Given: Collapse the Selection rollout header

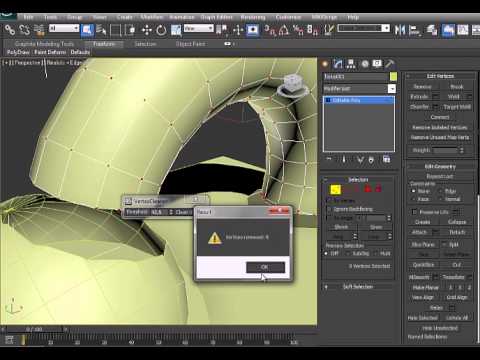Looking at the screenshot, I should 358,180.
